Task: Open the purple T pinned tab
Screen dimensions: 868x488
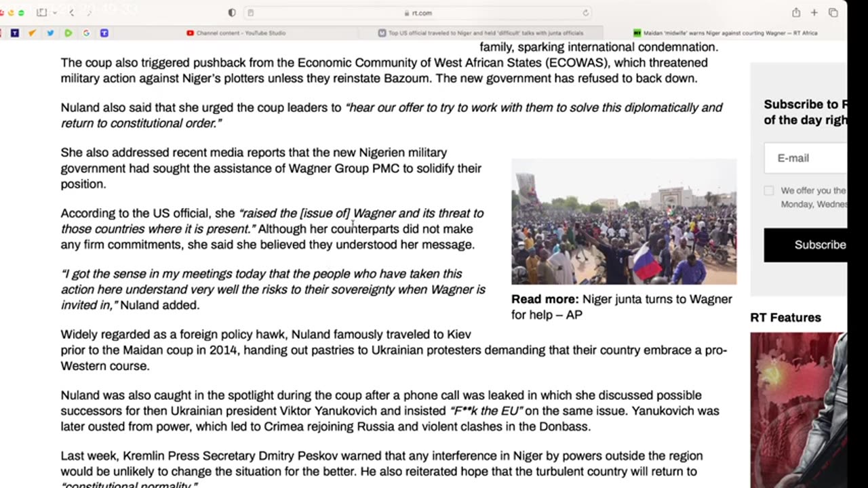Action: tap(104, 33)
